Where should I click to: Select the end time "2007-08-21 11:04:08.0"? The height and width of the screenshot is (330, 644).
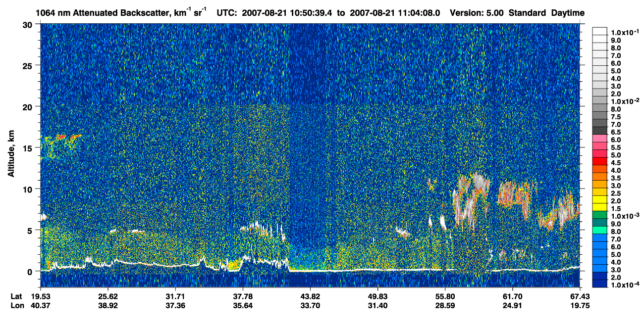(x=396, y=13)
